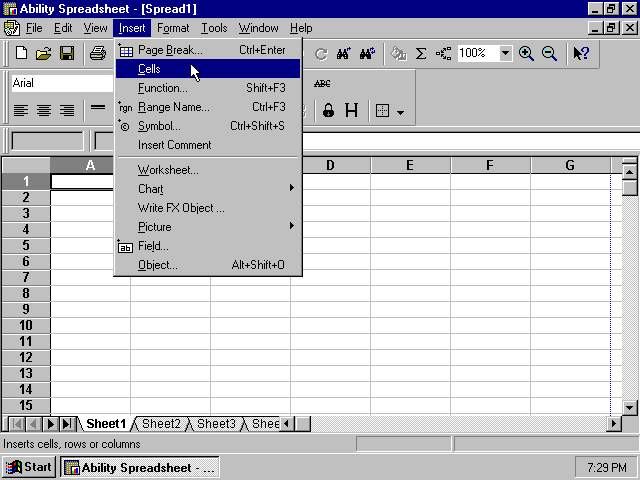Open the zoom percentage dropdown arrow
Screen dimensions: 640x480
pyautogui.click(x=505, y=53)
